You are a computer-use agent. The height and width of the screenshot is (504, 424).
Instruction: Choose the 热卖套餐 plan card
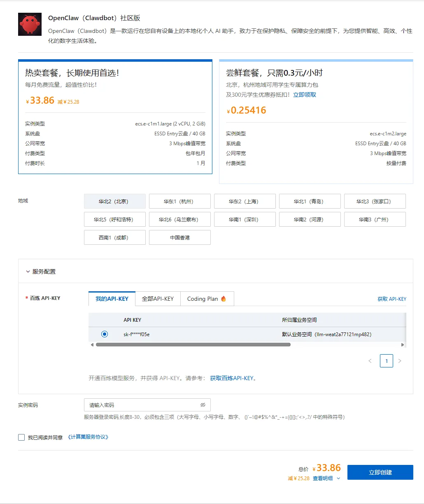[115, 117]
